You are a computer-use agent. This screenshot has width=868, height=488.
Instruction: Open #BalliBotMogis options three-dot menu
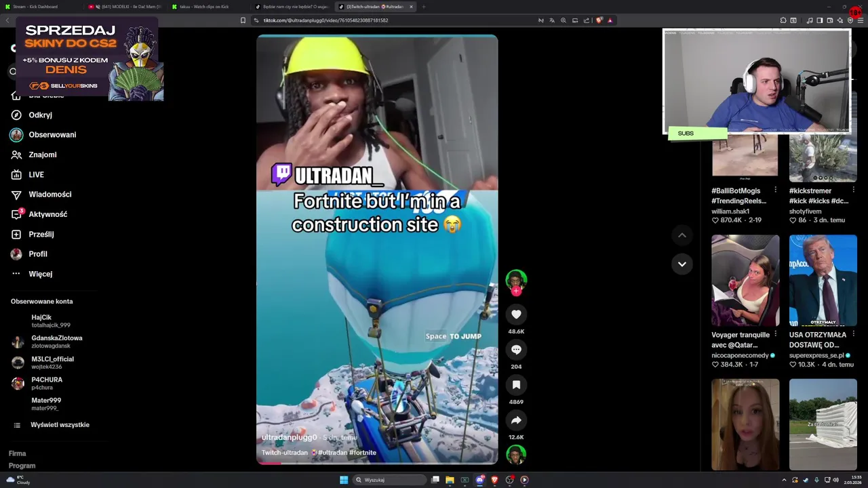(775, 190)
